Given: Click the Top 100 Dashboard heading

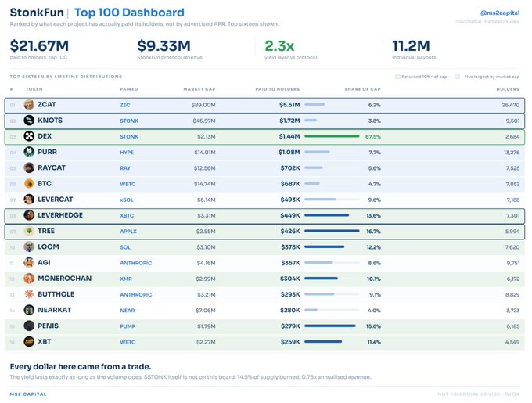Looking at the screenshot, I should click(x=129, y=13).
